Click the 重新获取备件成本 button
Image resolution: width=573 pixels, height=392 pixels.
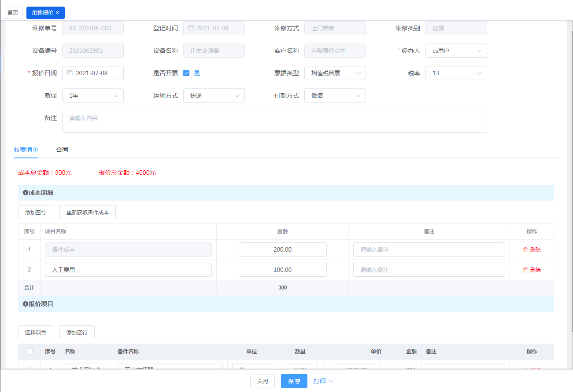[88, 212]
